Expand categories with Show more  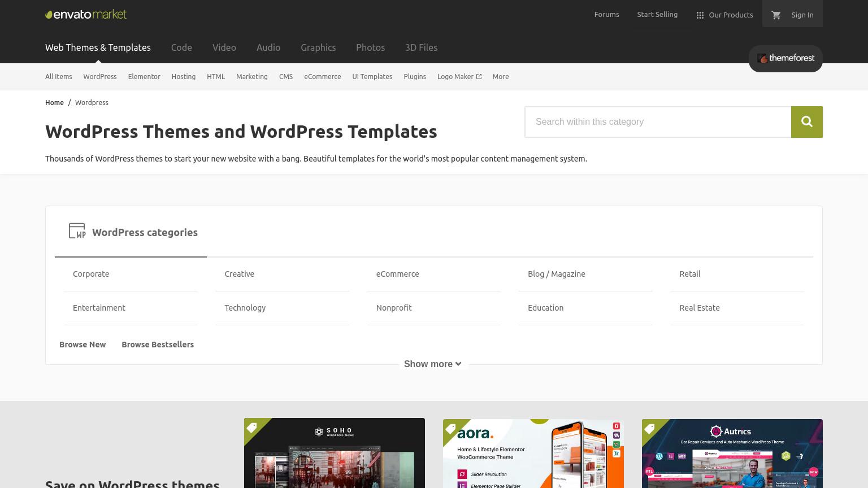coord(433,364)
